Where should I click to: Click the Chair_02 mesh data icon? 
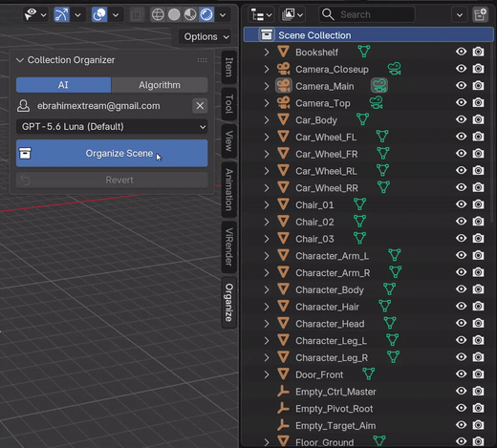click(359, 221)
